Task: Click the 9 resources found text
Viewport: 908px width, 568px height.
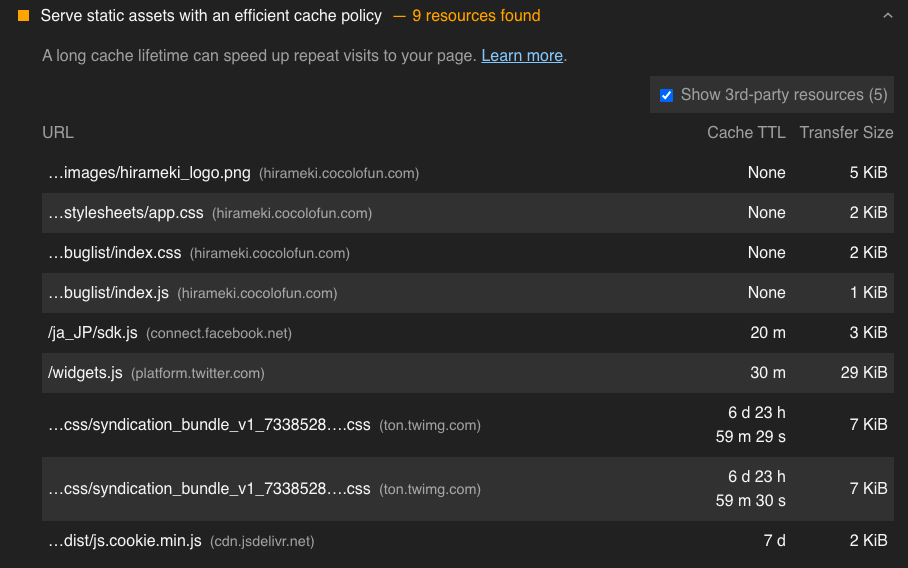Action: coord(476,16)
